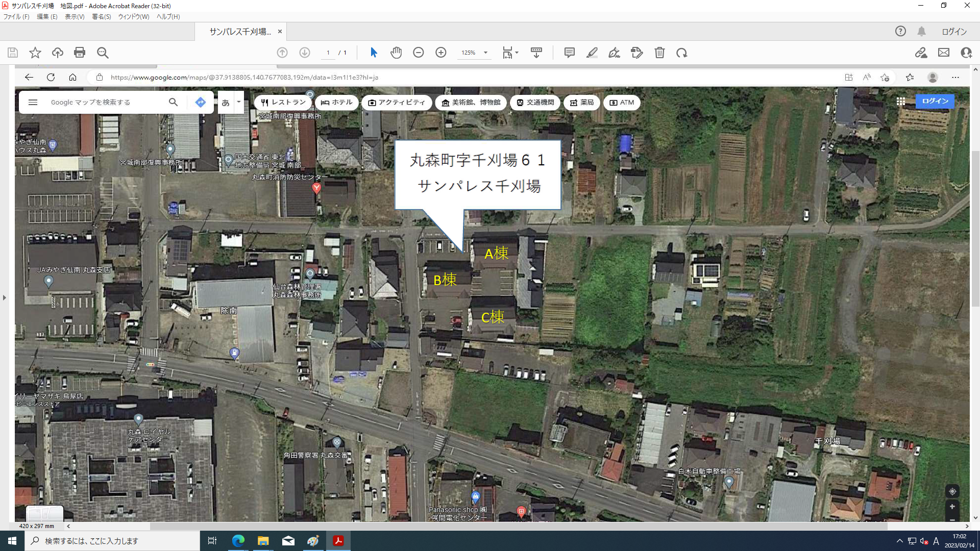Open the ファイル(F) menu

16,17
